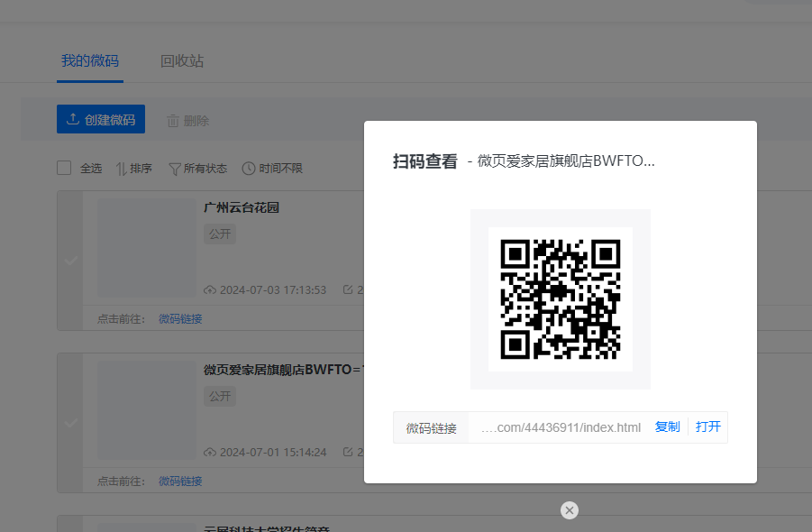This screenshot has height=532, width=812.
Task: Click edit icon in 微页爱家居旗舰店 row
Action: 348,452
